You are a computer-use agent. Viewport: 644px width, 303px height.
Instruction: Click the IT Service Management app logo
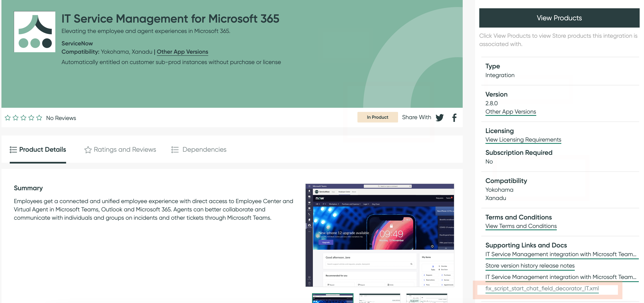(x=35, y=32)
